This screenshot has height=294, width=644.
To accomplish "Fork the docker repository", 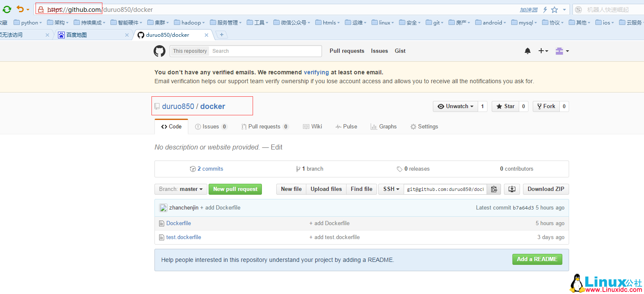I will click(546, 106).
